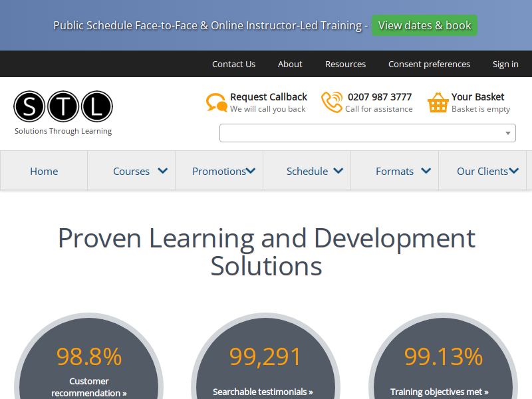Open the Promotions menu item

click(219, 171)
